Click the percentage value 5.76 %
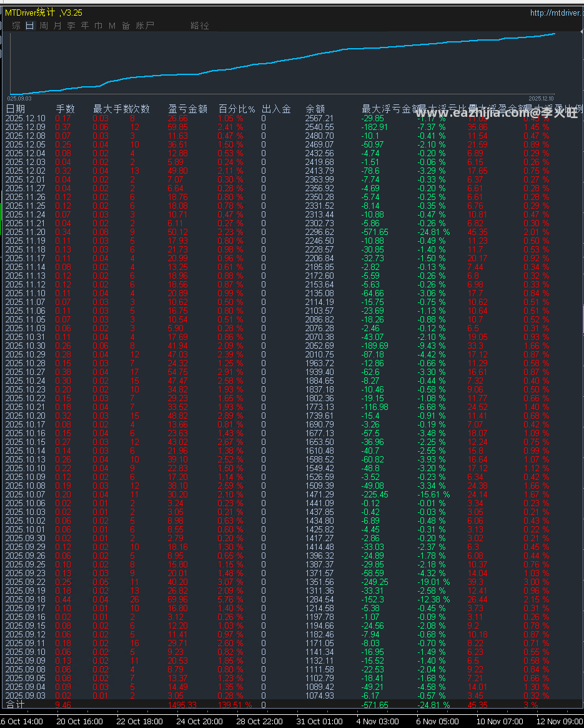The height and width of the screenshot is (728, 584). (x=230, y=599)
